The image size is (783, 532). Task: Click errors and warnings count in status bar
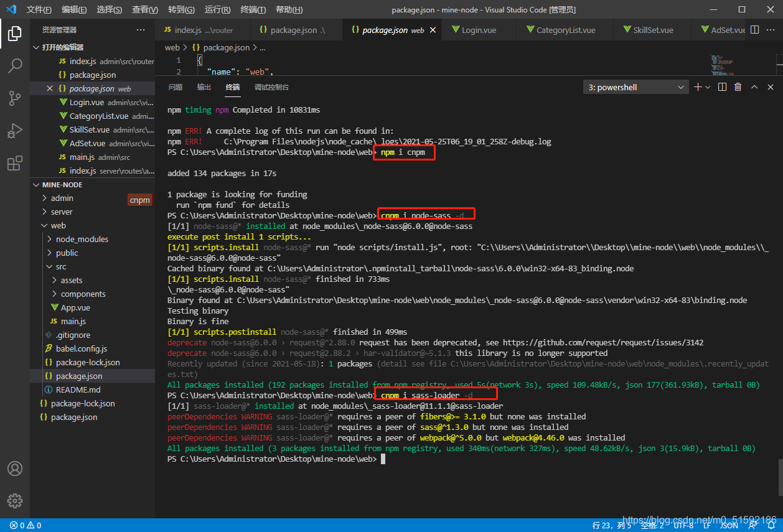26,525
